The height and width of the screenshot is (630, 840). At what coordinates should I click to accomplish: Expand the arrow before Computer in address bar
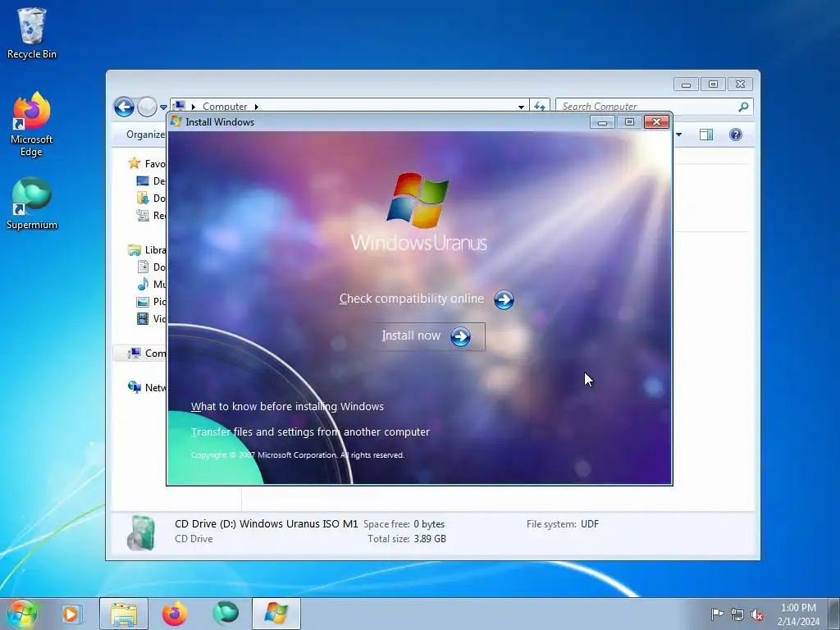point(194,107)
